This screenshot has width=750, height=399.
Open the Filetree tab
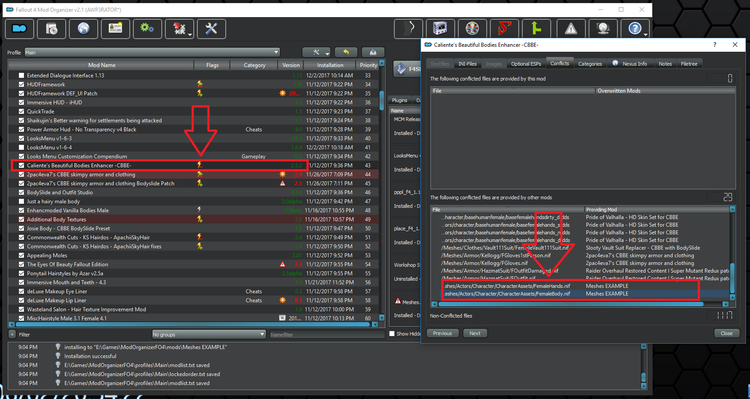click(689, 64)
